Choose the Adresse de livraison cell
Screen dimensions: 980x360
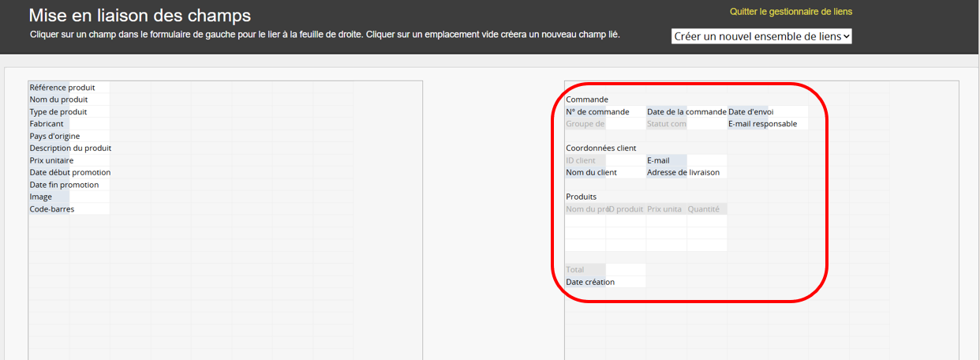pos(683,172)
